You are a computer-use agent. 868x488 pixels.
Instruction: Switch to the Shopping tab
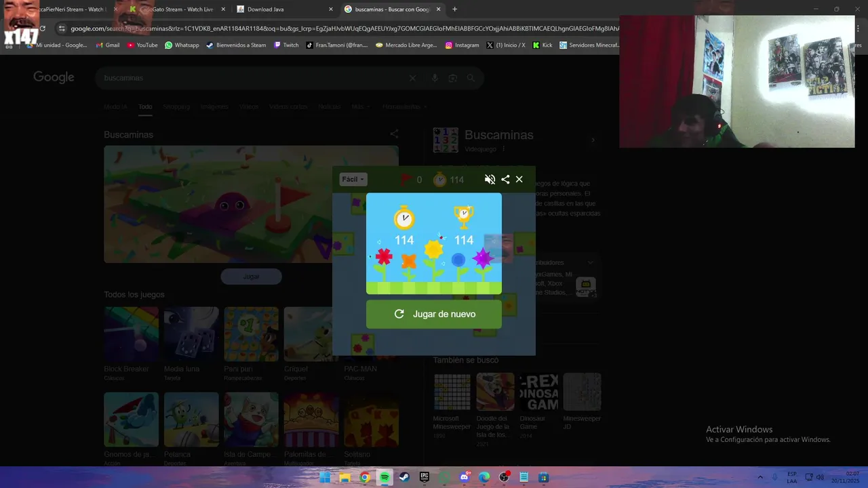(176, 107)
